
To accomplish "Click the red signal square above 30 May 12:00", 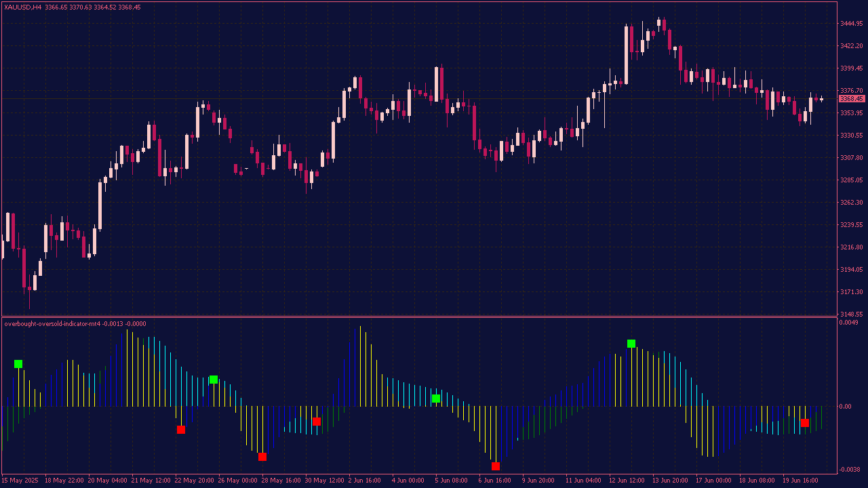I will pos(317,422).
